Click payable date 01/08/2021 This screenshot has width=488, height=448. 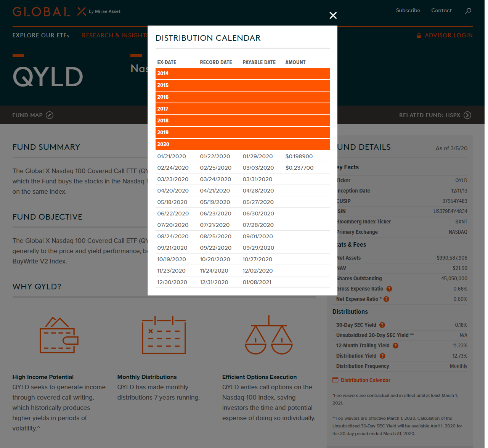coord(257,282)
